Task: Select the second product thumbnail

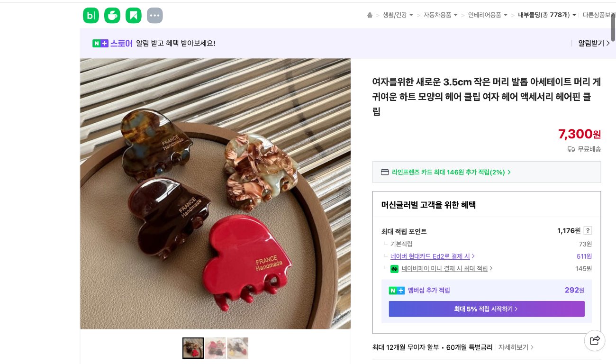Action: click(215, 348)
